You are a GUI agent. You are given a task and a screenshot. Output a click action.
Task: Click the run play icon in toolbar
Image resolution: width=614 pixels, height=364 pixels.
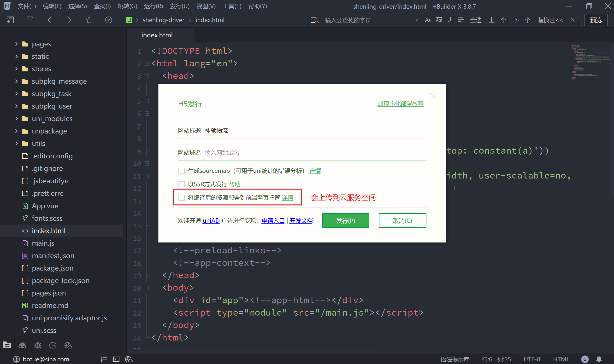(x=108, y=20)
